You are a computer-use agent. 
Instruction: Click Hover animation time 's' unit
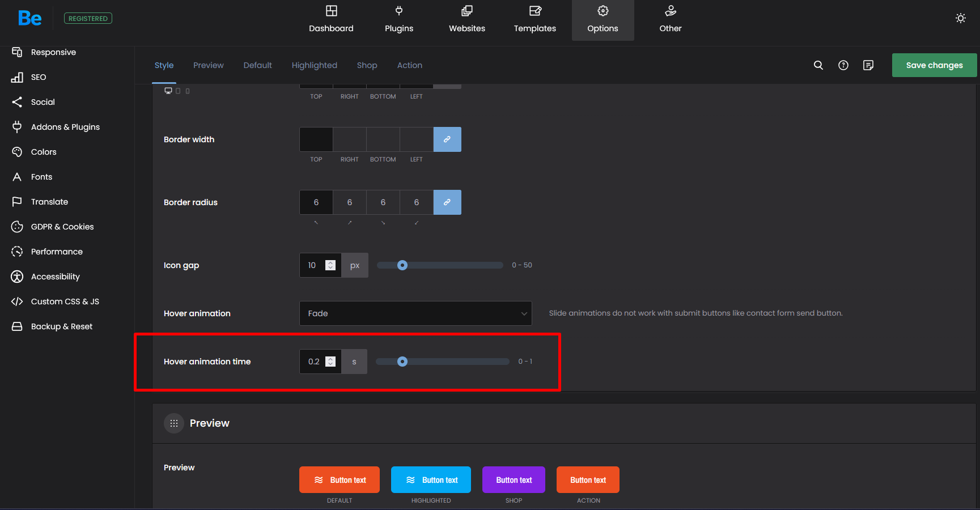[x=354, y=362]
